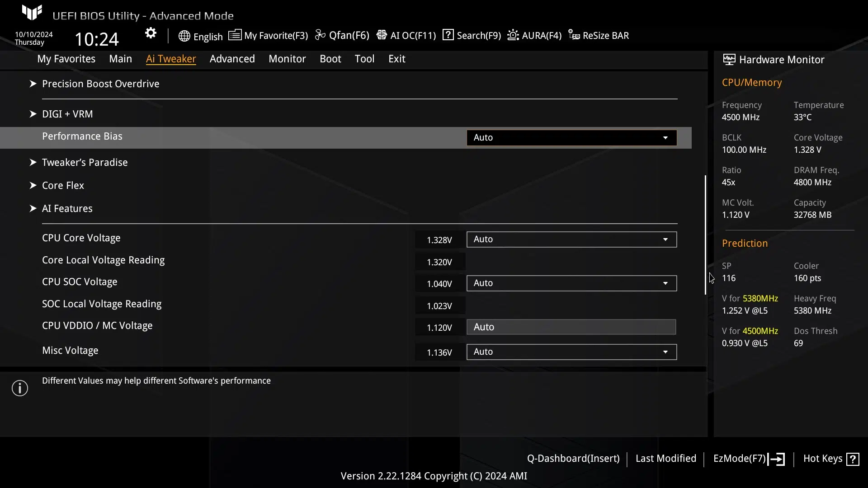Switch to the Monitor tab

click(x=287, y=59)
